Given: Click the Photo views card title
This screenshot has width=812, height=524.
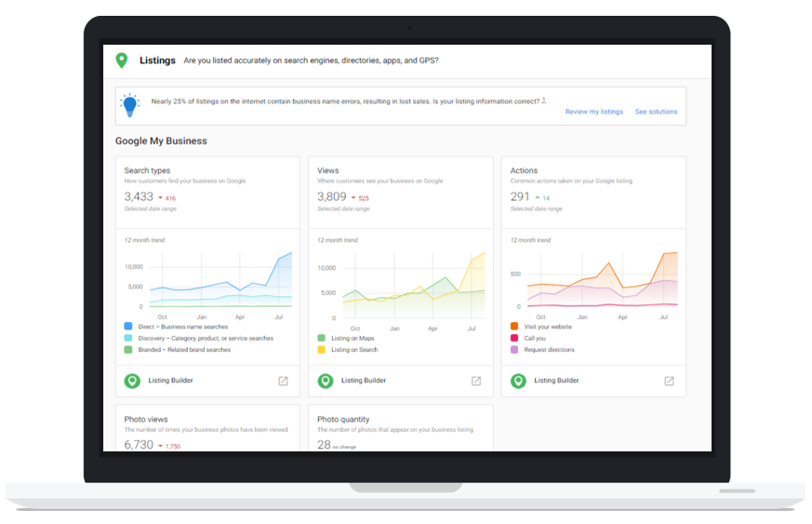Looking at the screenshot, I should tap(146, 420).
